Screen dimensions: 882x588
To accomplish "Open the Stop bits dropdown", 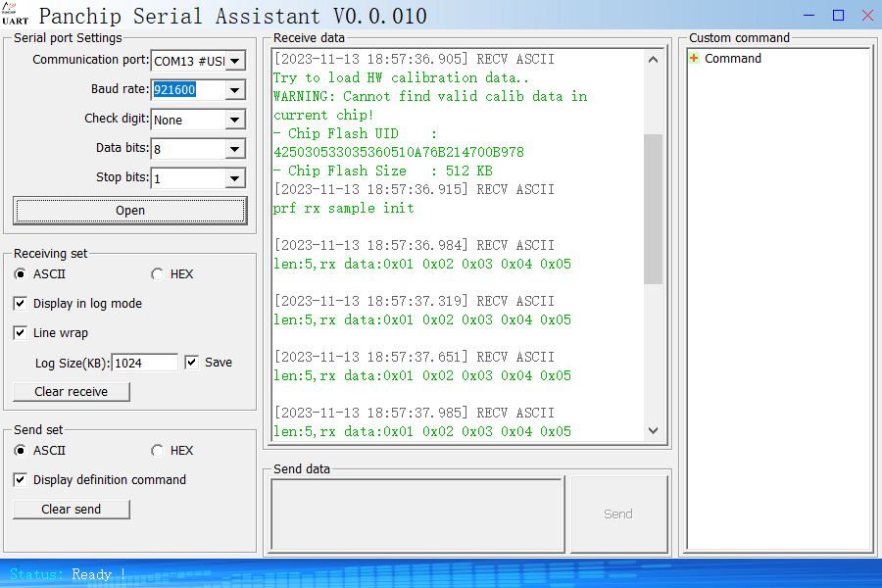I will [x=235, y=178].
